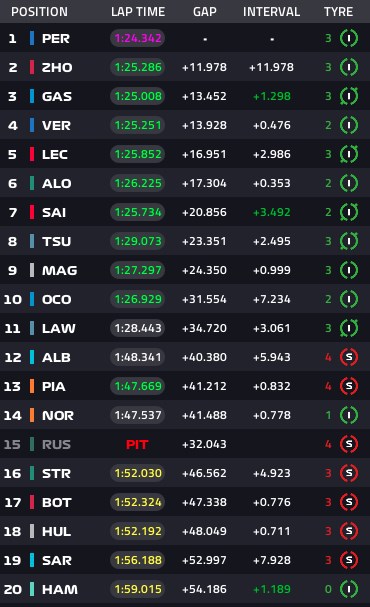Click LEC's red team color bar

pos(32,154)
